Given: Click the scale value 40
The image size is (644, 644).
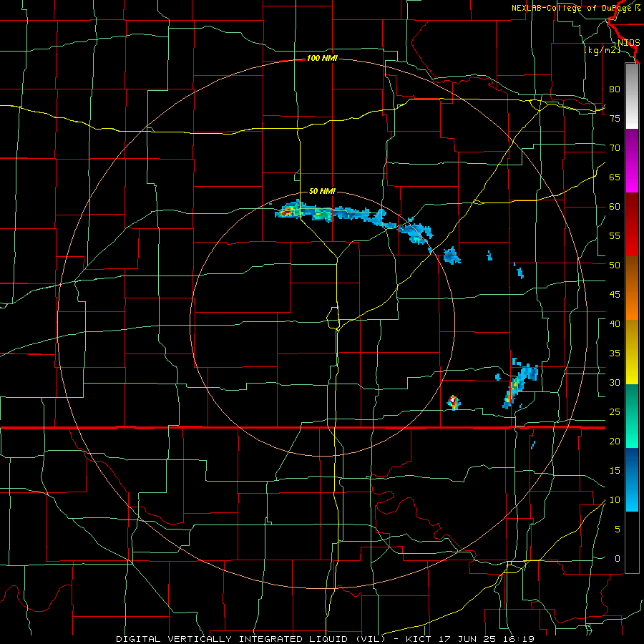Looking at the screenshot, I should tap(615, 324).
